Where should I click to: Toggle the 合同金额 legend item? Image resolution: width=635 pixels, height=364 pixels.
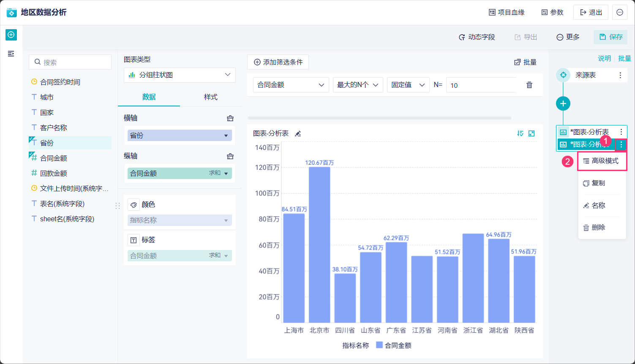click(393, 345)
